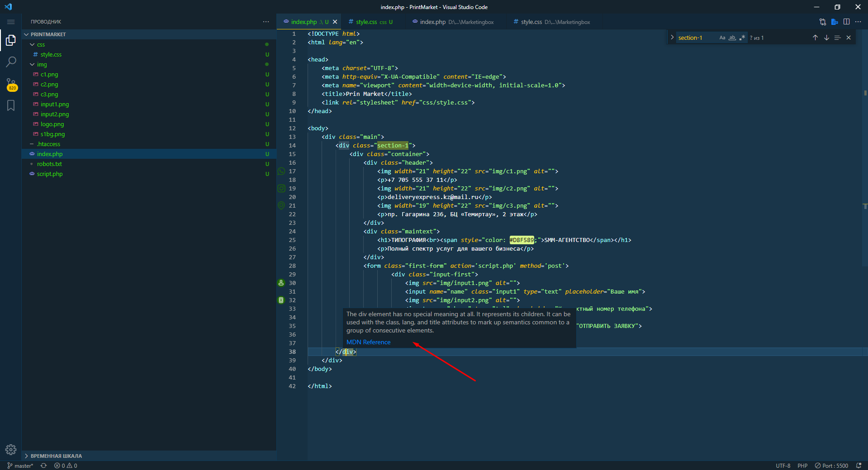The height and width of the screenshot is (470, 868).
Task: Click the section-1 find input field
Action: (x=697, y=38)
